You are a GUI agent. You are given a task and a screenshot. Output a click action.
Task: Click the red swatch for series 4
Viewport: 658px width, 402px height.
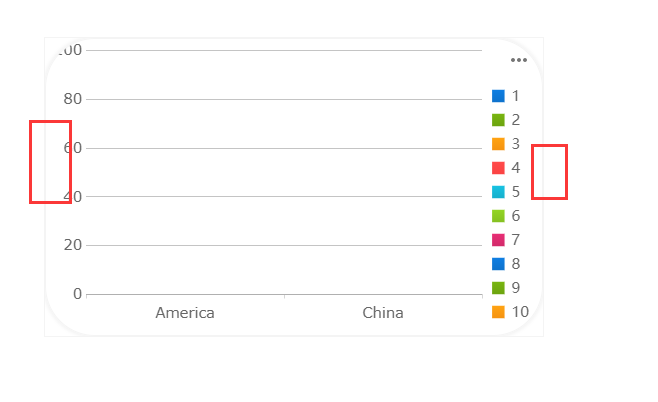point(498,168)
